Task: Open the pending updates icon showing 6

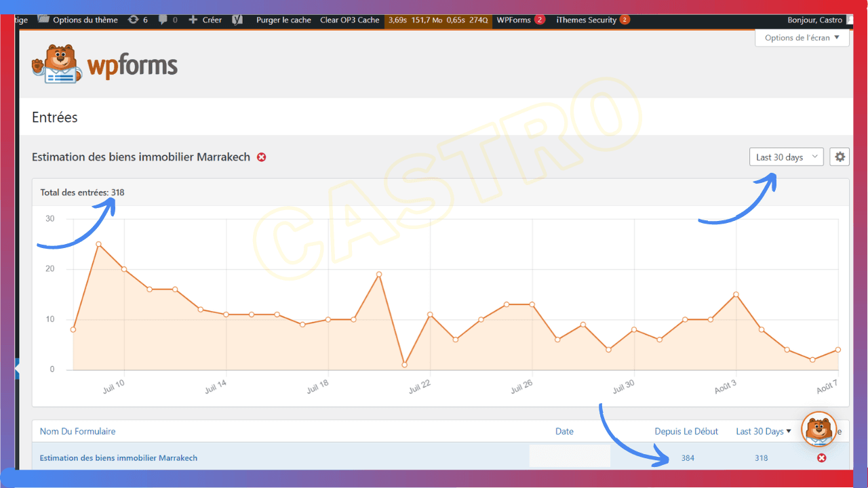Action: (x=134, y=20)
